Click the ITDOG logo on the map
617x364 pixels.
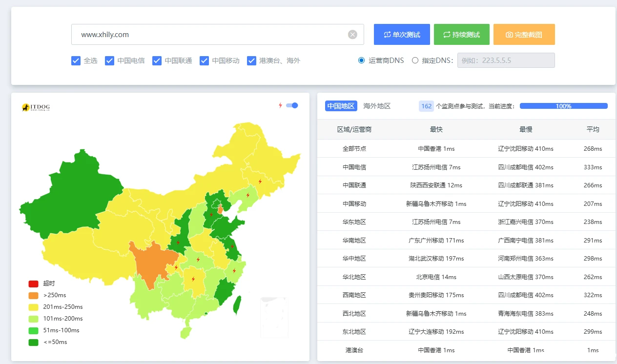click(36, 107)
